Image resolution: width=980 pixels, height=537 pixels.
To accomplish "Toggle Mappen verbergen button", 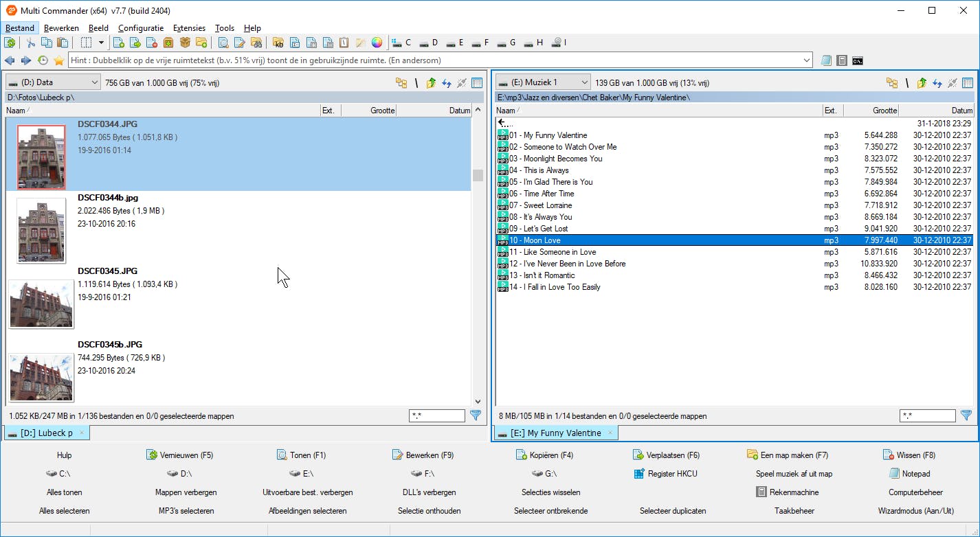I will tap(186, 492).
